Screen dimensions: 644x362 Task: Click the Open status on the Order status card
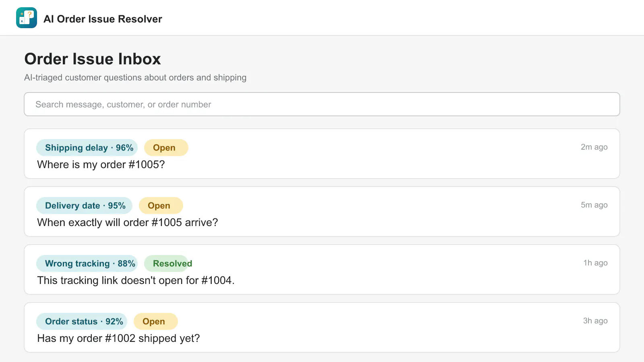click(155, 321)
